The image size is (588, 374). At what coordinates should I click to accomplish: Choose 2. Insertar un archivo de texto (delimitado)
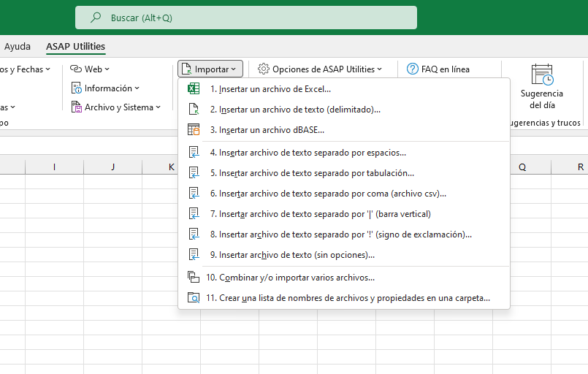(344, 109)
